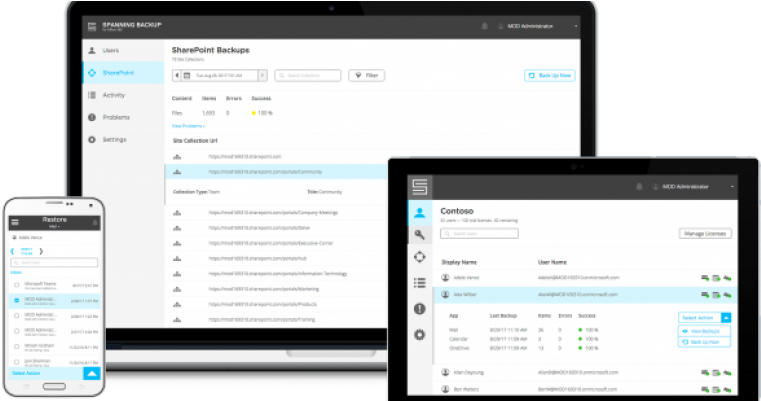The width and height of the screenshot is (761, 401).
Task: Click the site icon for portals/Training
Action: pyautogui.click(x=177, y=320)
